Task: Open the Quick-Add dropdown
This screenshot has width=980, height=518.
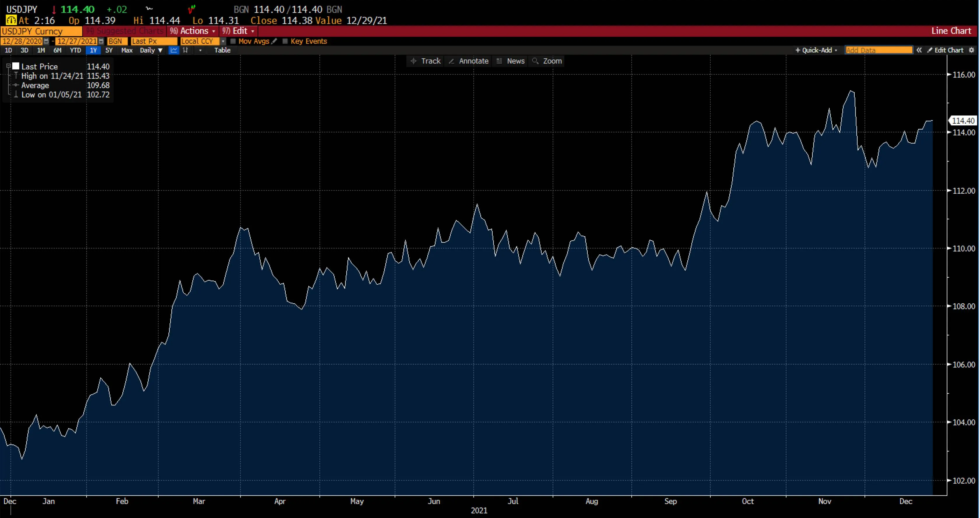Action: [816, 50]
